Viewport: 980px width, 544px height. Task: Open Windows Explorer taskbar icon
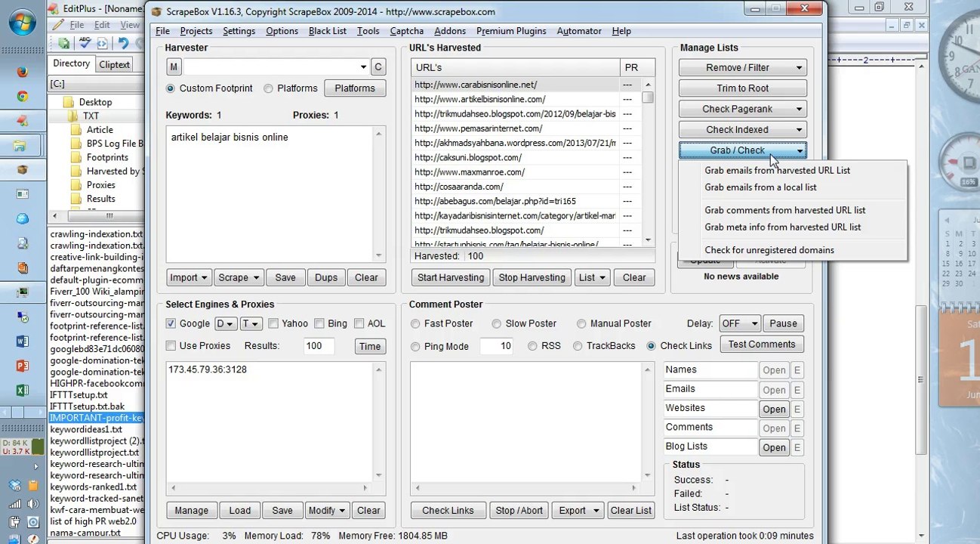(22, 146)
